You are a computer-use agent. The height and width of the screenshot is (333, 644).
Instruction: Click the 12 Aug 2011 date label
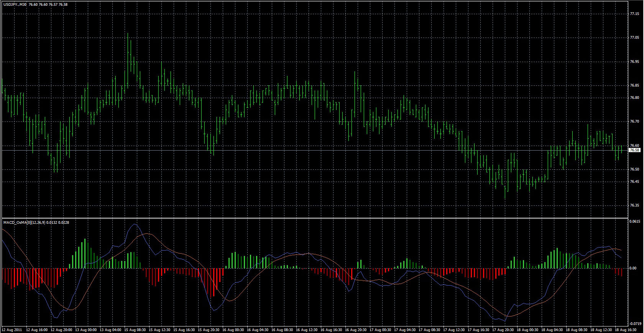pos(11,330)
